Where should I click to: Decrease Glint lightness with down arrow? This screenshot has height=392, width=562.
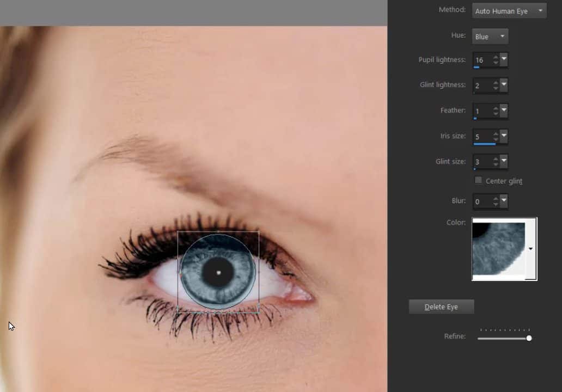494,88
